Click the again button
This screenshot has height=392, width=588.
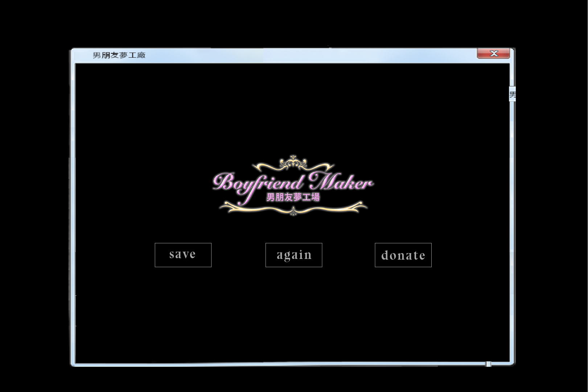(x=294, y=255)
